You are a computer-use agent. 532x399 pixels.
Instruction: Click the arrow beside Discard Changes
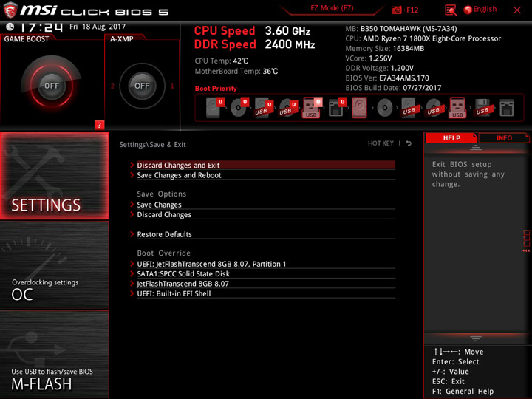132,214
